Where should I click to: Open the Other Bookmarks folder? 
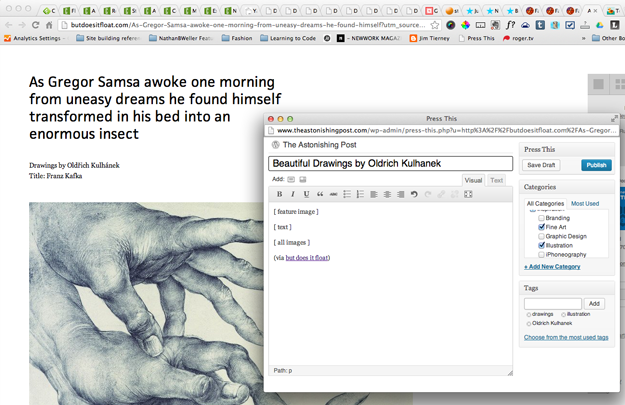pos(608,38)
